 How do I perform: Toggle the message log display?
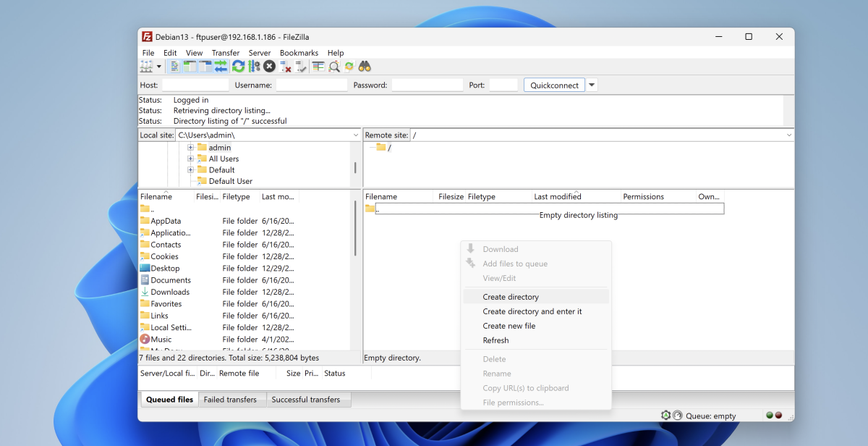(174, 67)
